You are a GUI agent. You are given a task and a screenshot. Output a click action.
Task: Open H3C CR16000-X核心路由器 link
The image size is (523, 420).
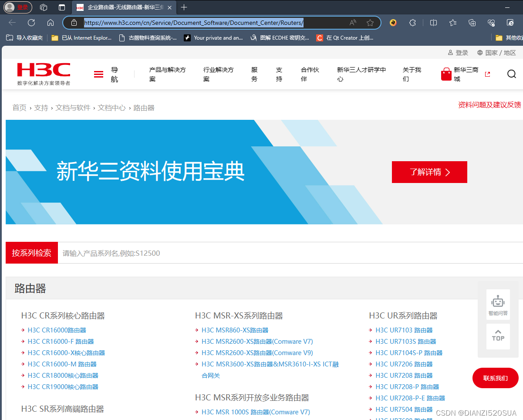(x=66, y=353)
